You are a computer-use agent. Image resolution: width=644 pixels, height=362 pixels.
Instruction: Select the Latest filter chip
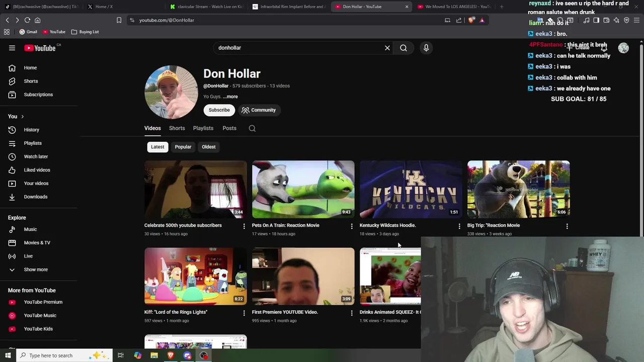point(157,147)
